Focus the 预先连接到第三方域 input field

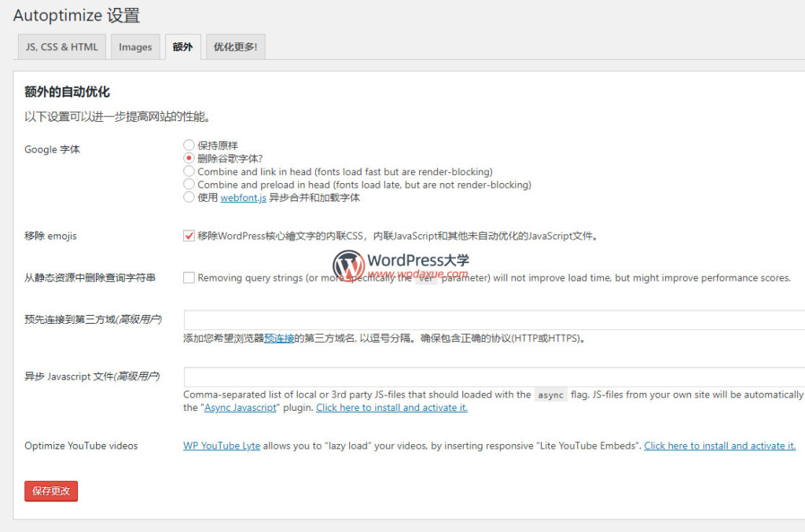tap(494, 320)
